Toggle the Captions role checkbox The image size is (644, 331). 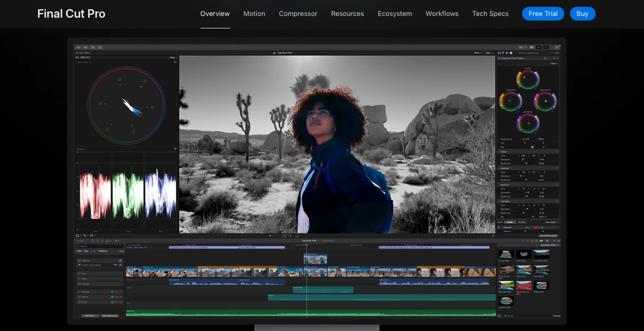pos(79,261)
